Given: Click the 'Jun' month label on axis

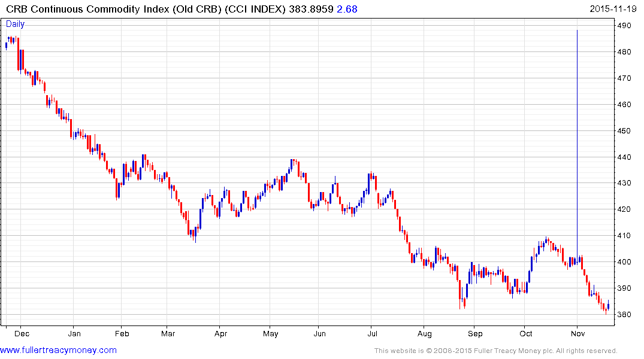Looking at the screenshot, I should [319, 333].
